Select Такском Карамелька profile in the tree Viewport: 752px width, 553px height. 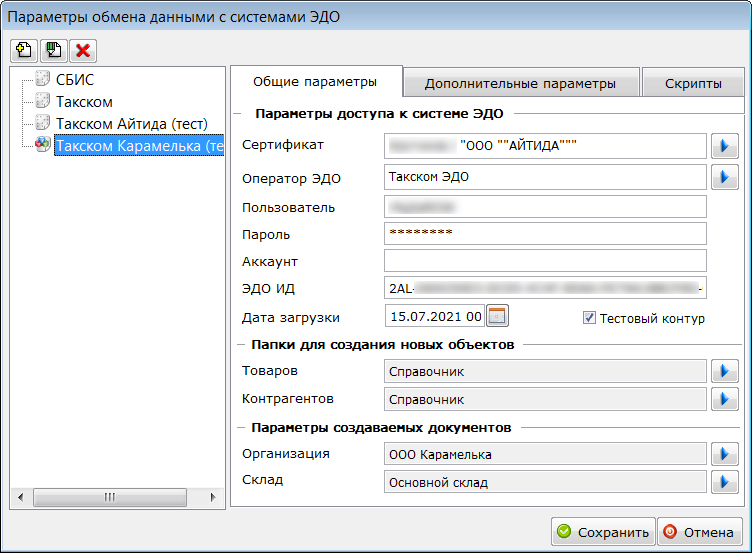point(139,146)
